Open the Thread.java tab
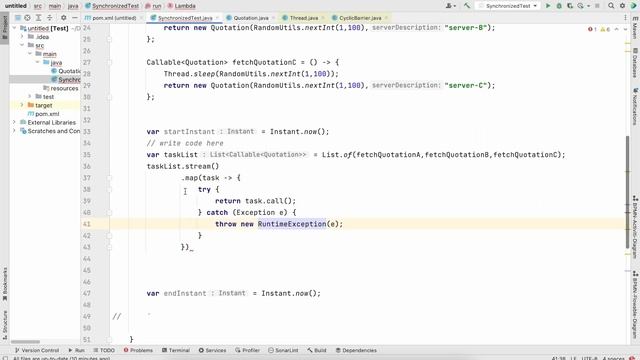This screenshot has height=360, width=640. coord(303,18)
